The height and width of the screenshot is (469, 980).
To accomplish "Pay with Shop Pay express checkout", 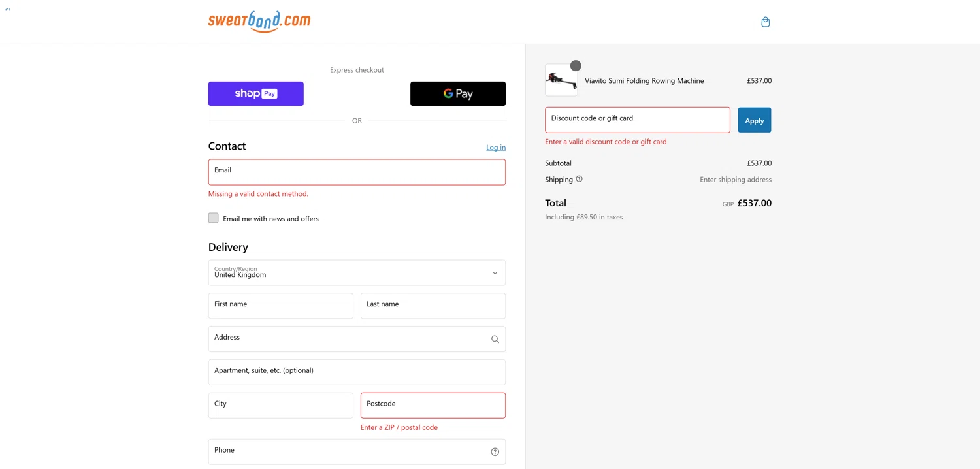I will [x=255, y=93].
